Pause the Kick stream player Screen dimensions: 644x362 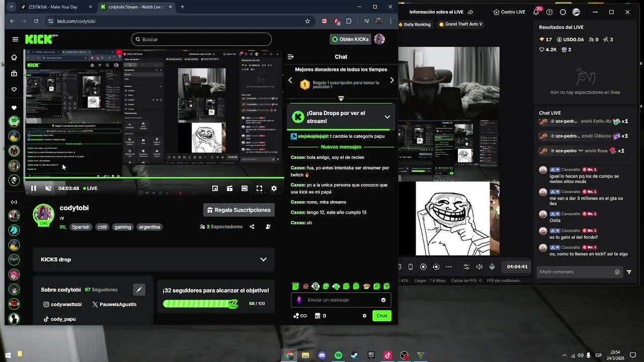coord(33,188)
